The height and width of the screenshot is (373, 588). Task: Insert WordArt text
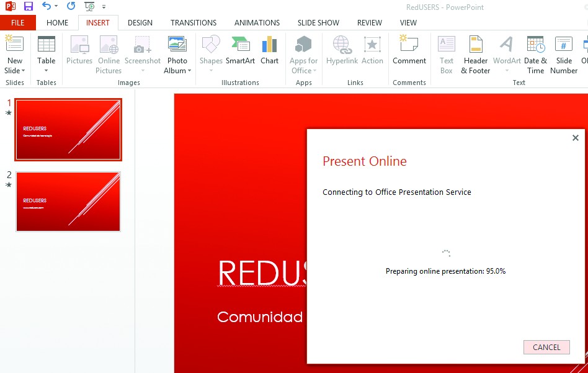point(507,50)
